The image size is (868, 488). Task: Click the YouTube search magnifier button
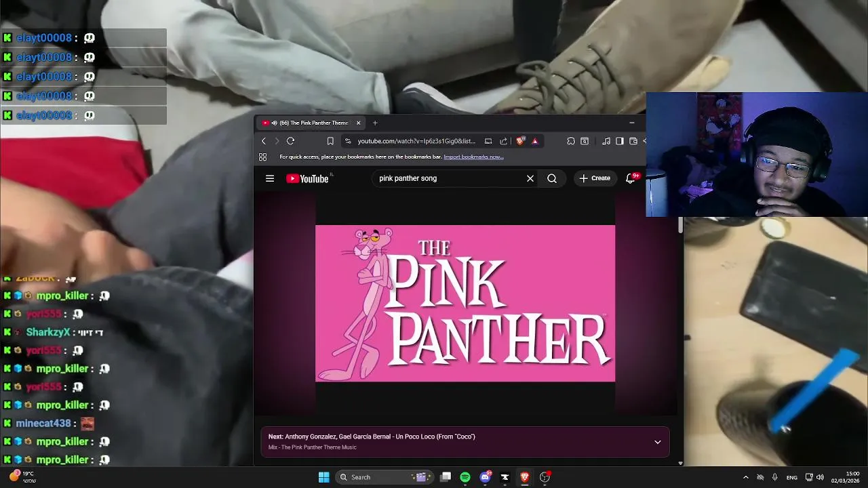(x=552, y=178)
